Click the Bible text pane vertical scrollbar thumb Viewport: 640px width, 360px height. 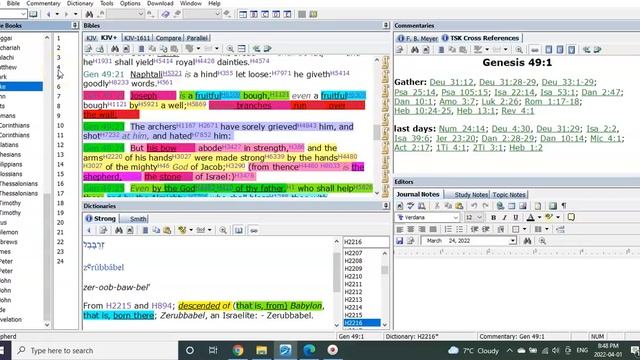pos(377,132)
